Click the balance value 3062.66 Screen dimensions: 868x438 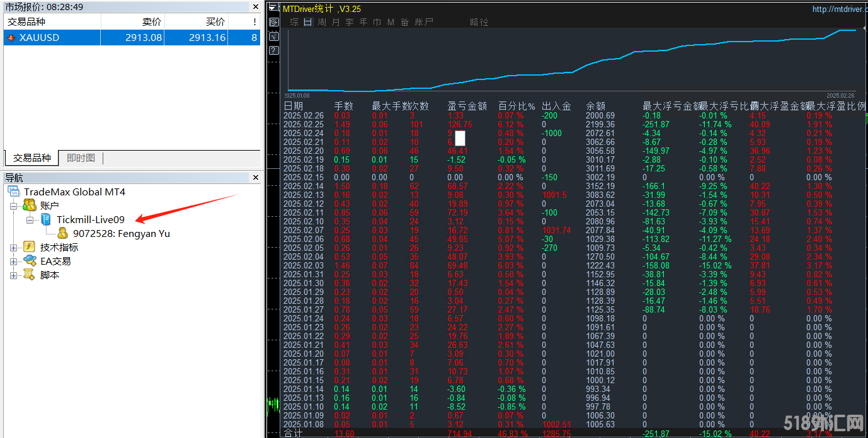click(600, 142)
